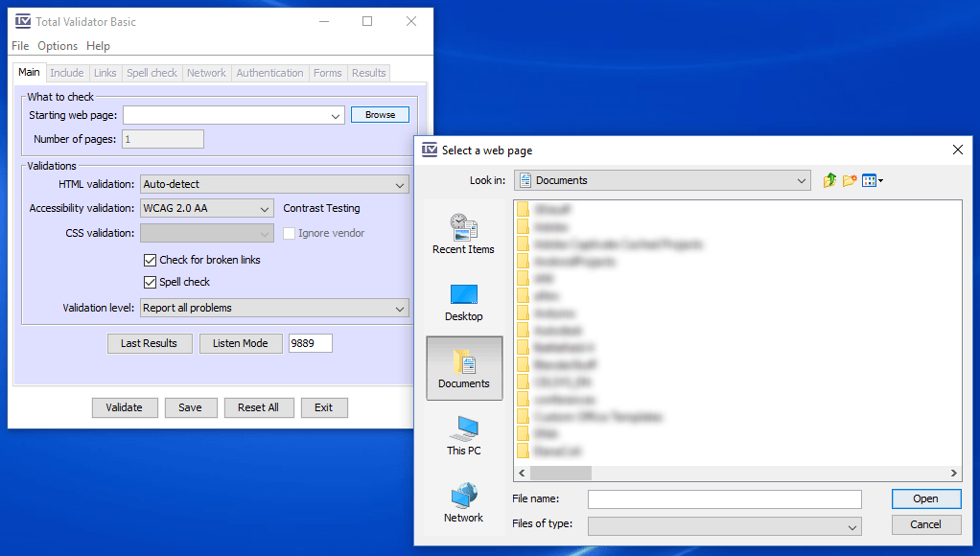This screenshot has width=980, height=556.
Task: Select Desktop location in sidebar
Action: pyautogui.click(x=464, y=302)
